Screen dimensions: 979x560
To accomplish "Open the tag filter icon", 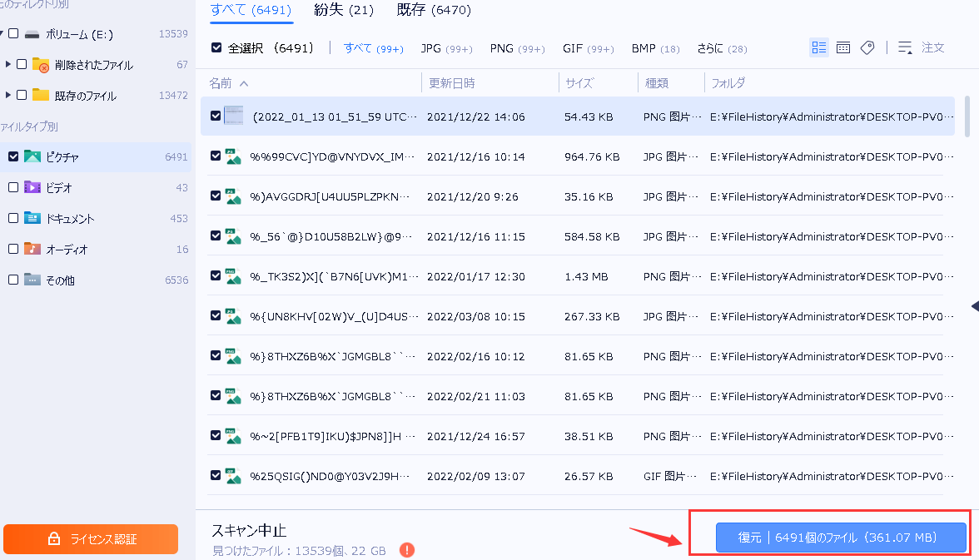I will [x=868, y=47].
